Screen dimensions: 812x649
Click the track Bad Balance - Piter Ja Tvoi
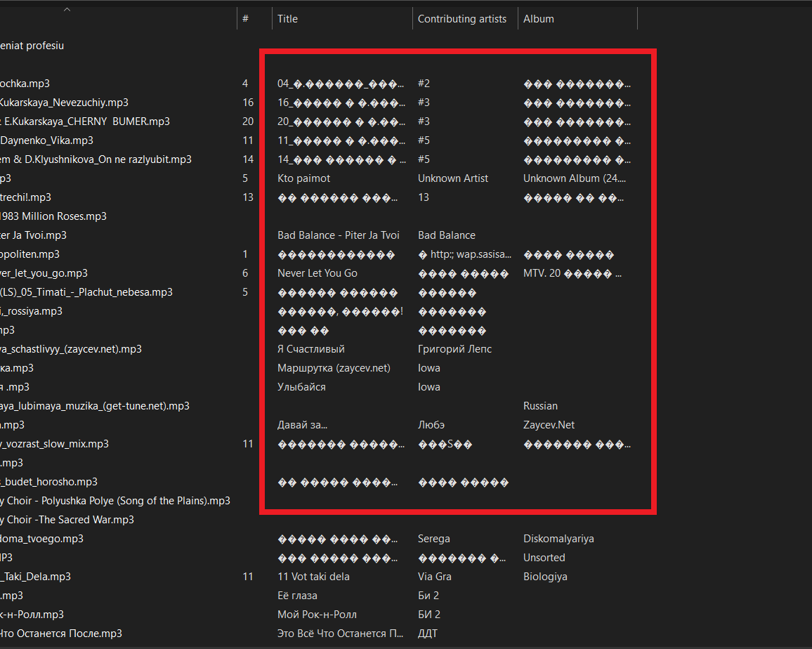[340, 235]
